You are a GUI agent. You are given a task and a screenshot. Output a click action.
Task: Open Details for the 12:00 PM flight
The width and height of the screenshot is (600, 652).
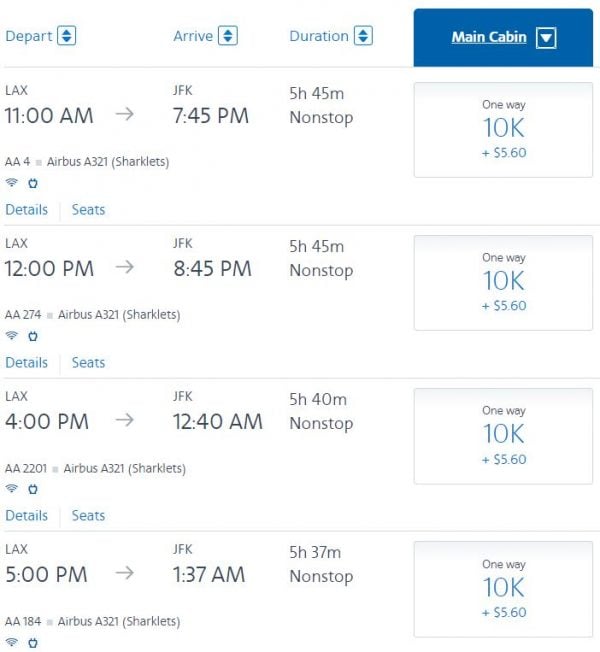[x=26, y=363]
